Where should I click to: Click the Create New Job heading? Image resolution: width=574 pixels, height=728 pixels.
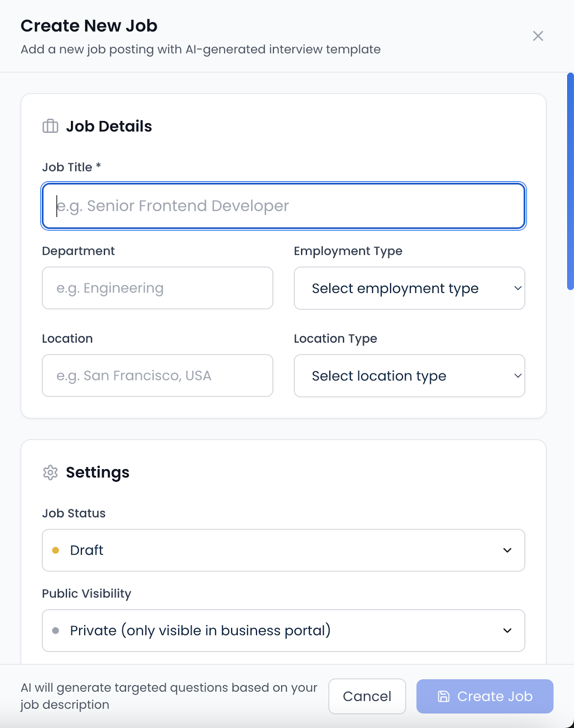click(88, 25)
